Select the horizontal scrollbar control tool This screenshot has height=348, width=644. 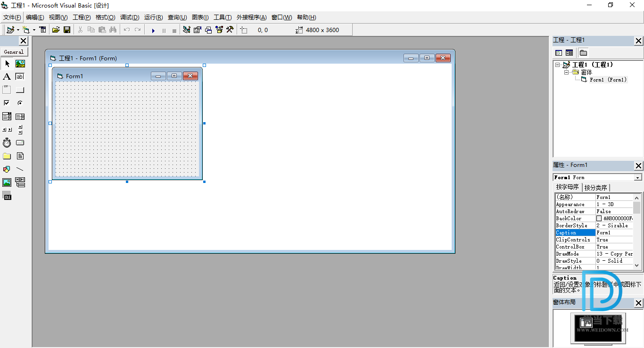pos(7,130)
